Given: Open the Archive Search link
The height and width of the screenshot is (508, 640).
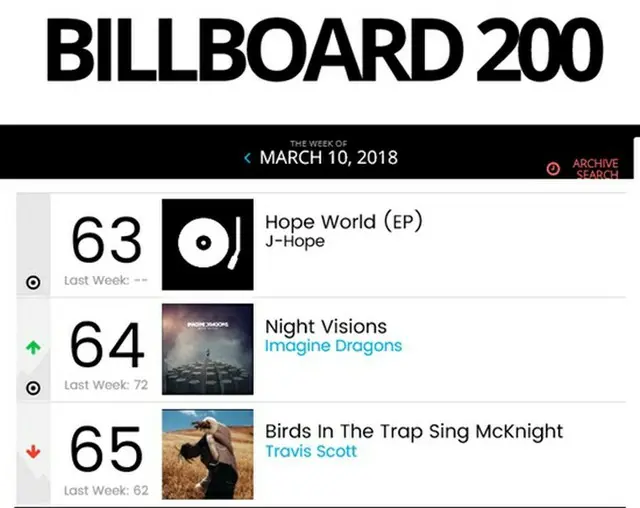Looking at the screenshot, I should tap(595, 169).
